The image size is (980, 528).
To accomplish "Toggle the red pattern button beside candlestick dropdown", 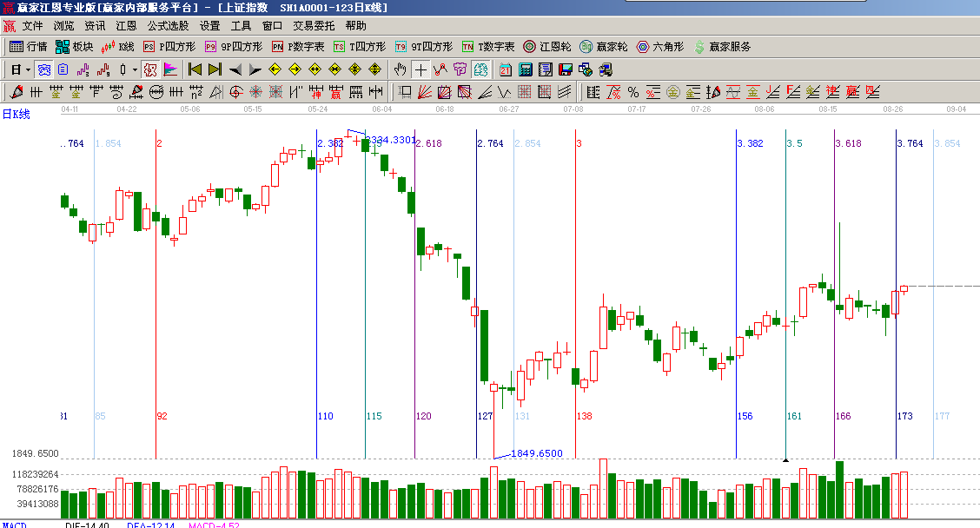I will 149,69.
